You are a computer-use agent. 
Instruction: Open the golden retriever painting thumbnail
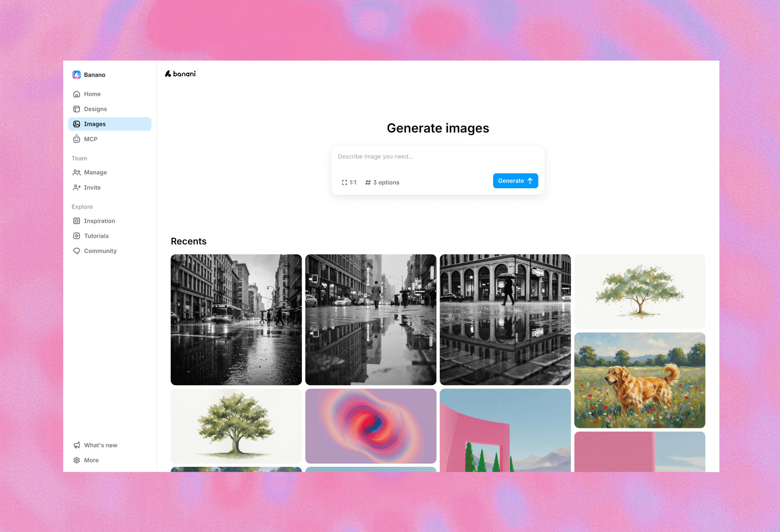pyautogui.click(x=639, y=380)
